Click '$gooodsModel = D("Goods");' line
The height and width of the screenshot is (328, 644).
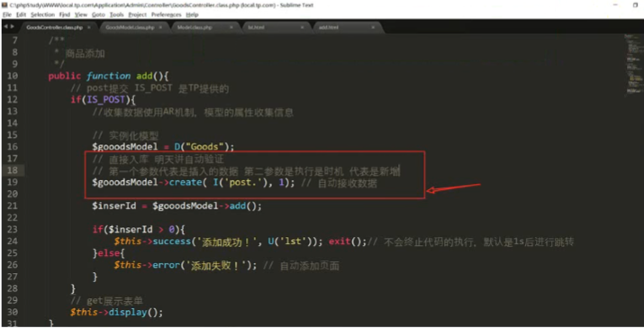163,147
